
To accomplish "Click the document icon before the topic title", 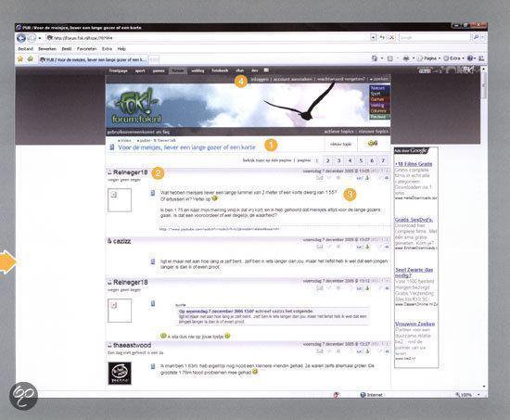I will [112, 147].
